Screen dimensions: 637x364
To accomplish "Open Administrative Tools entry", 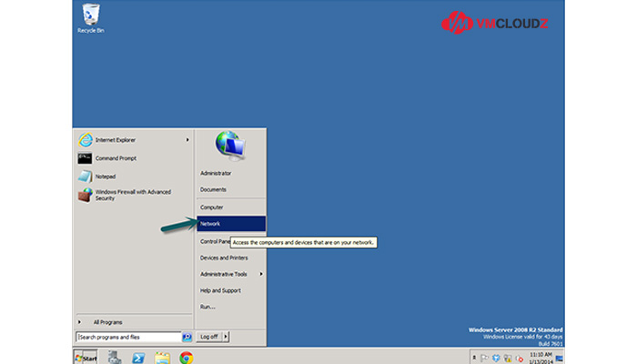I will coord(224,274).
